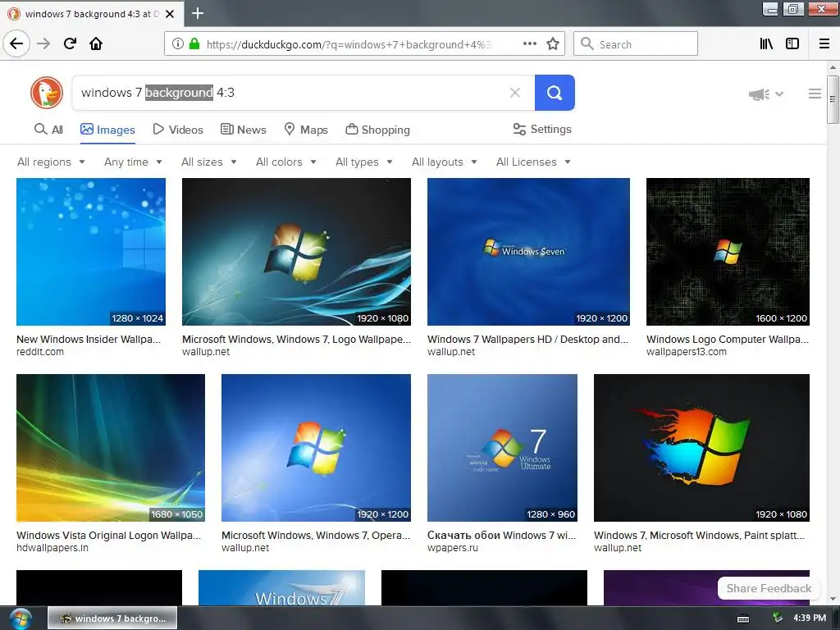Expand the All regions filter
The image size is (840, 630).
pos(51,162)
